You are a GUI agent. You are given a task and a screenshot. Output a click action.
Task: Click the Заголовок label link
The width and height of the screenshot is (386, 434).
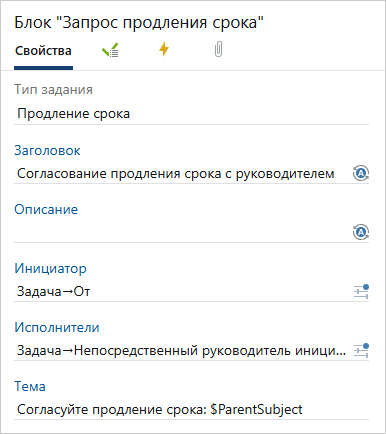(47, 151)
